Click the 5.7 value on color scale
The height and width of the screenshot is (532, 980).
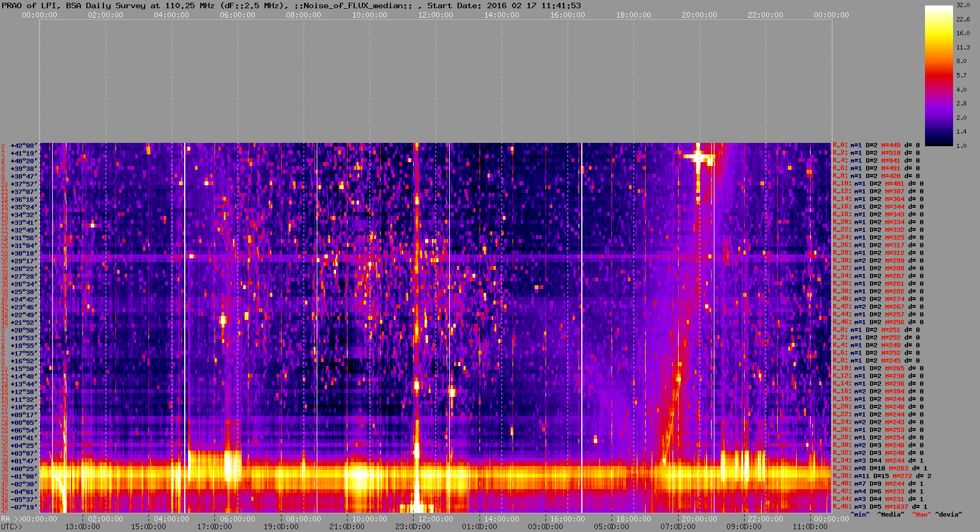point(961,75)
